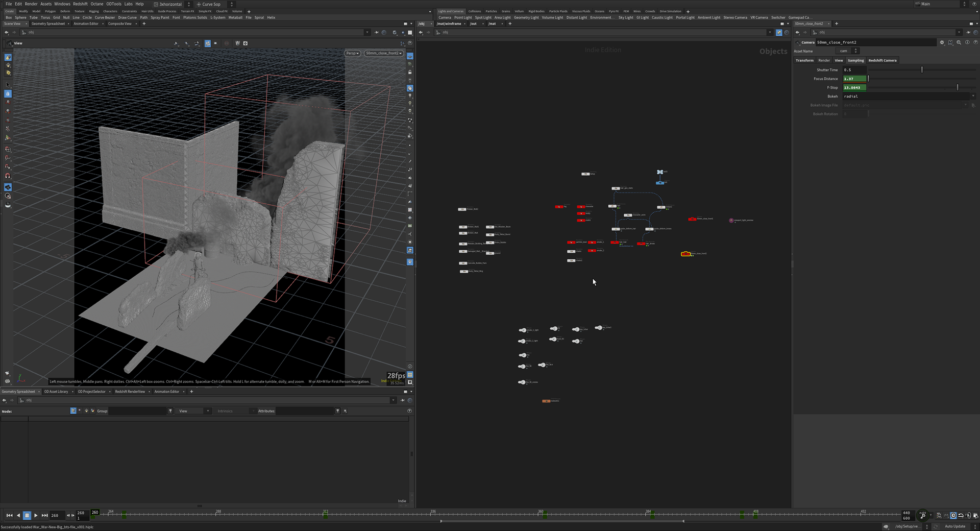
Task: Open the Curve Sop radial menu selector
Action: coord(214,4)
